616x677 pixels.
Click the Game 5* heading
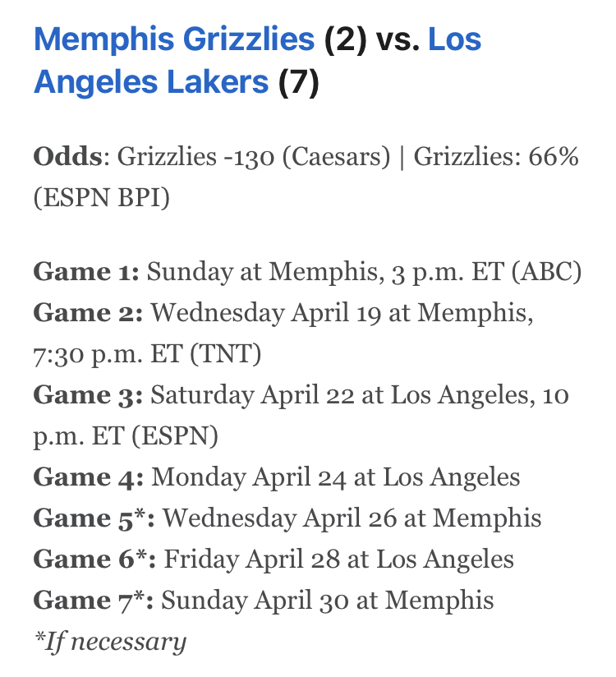click(94, 518)
